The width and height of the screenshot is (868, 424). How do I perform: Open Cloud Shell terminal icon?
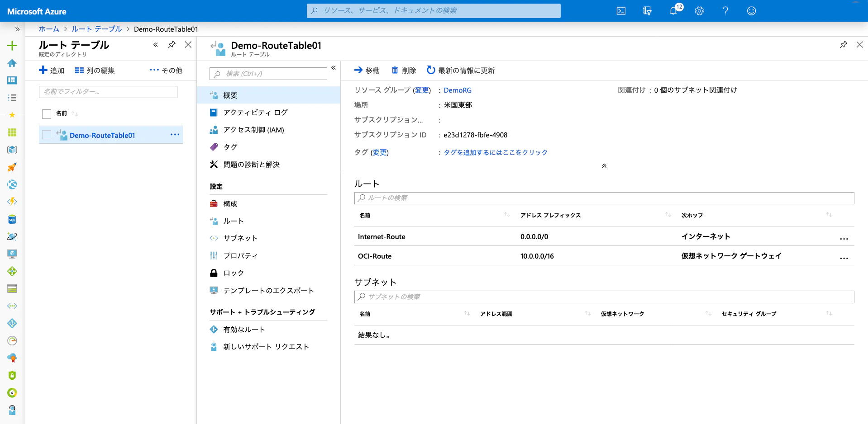pyautogui.click(x=621, y=11)
